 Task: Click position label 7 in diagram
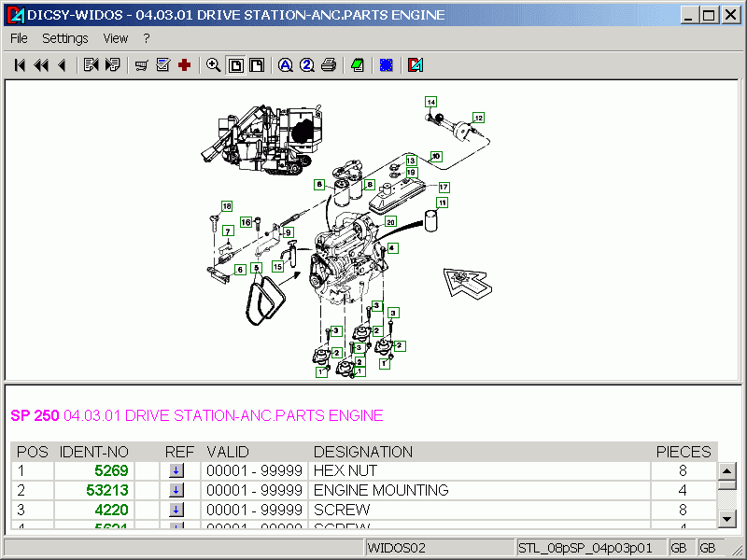[228, 231]
